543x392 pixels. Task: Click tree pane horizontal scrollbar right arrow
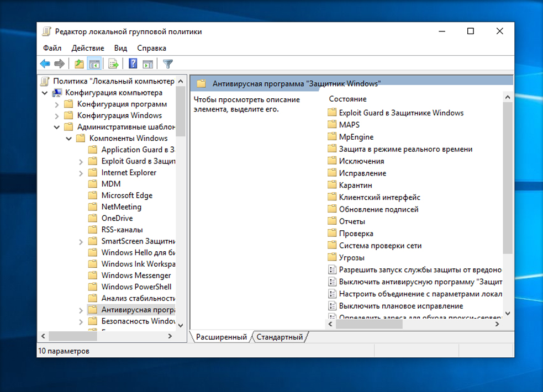pos(170,336)
